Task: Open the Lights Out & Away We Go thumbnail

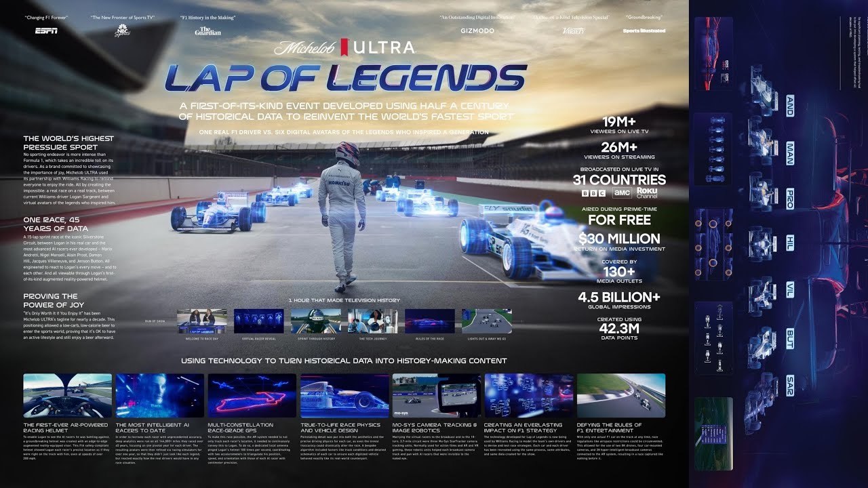Action: pos(486,321)
